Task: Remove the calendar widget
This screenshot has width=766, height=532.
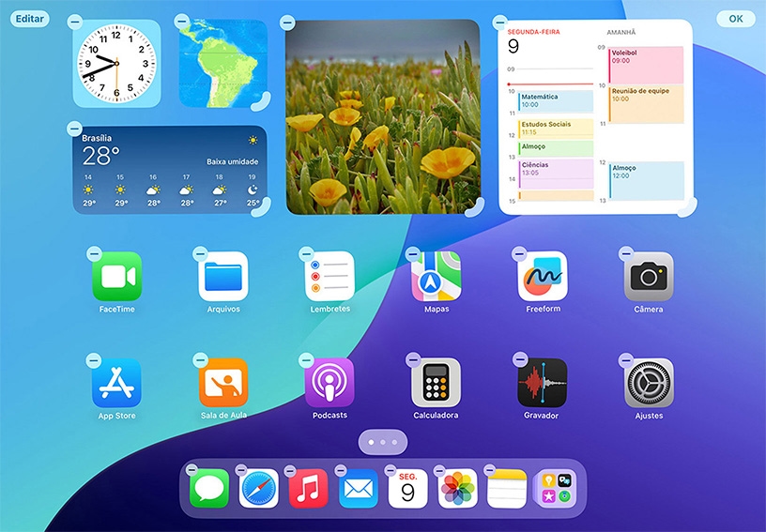Action: click(499, 22)
